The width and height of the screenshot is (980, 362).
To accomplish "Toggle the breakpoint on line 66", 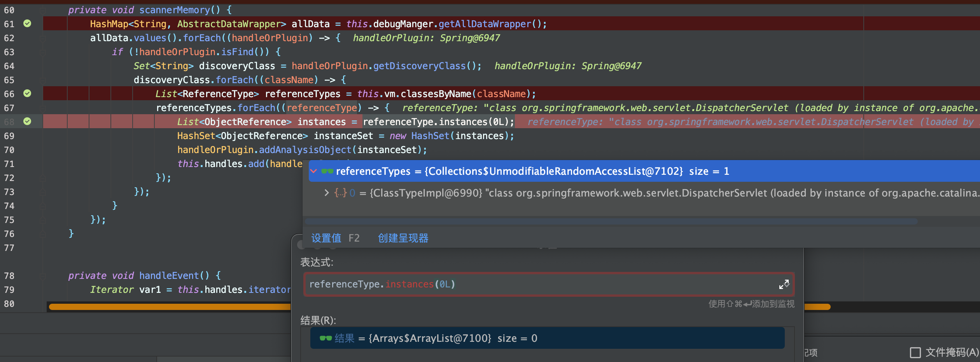I will pyautogui.click(x=27, y=94).
